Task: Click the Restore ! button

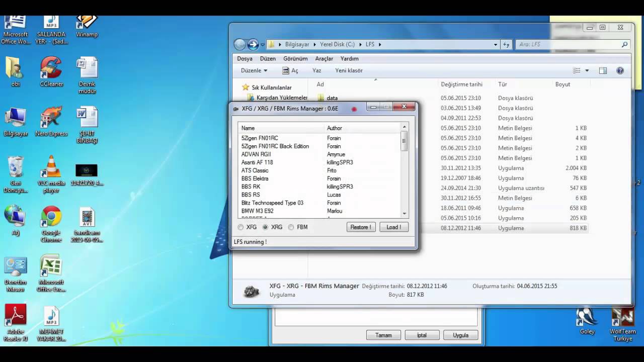Action: (361, 227)
